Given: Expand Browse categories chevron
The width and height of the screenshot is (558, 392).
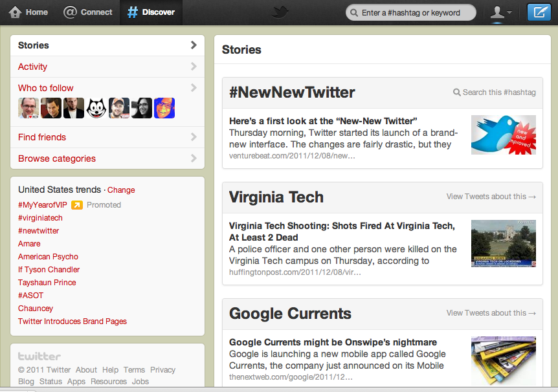Looking at the screenshot, I should tap(194, 158).
